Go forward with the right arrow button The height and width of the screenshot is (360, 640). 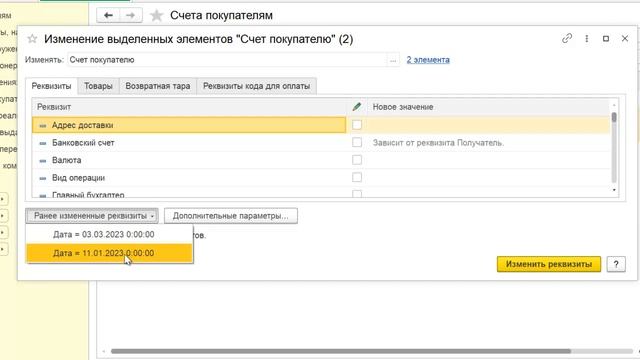[131, 16]
